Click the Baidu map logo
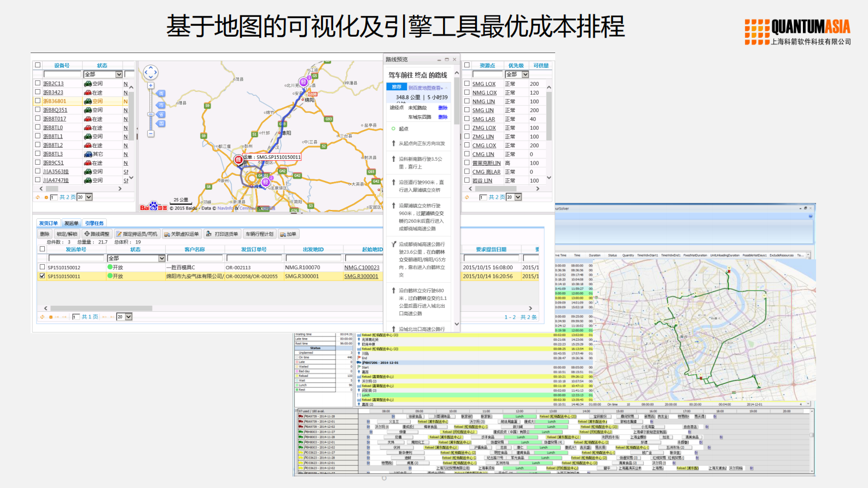The image size is (868, 488). pos(153,207)
